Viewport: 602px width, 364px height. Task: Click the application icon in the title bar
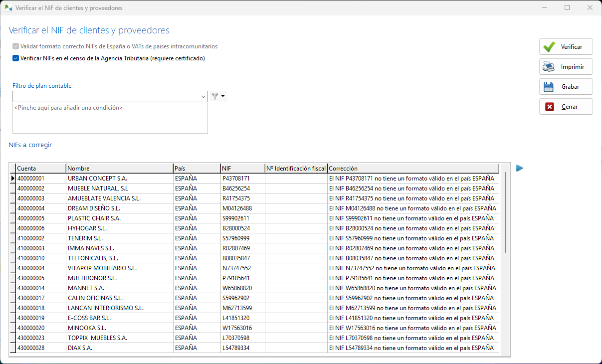coord(9,7)
